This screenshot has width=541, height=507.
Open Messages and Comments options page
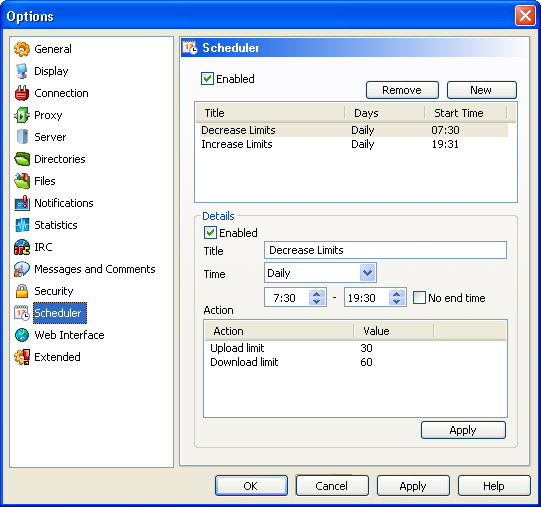pos(95,269)
